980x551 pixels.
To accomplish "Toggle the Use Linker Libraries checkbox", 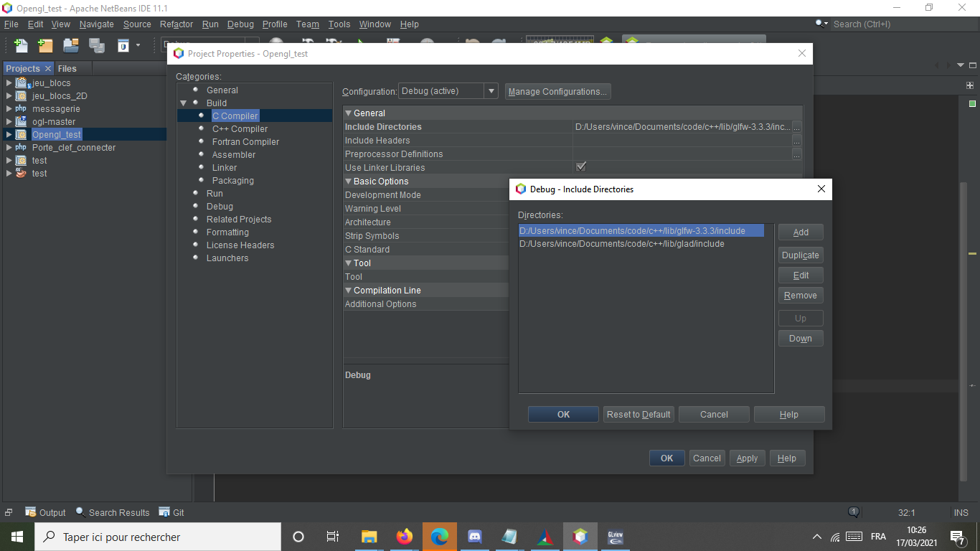I will pos(581,167).
